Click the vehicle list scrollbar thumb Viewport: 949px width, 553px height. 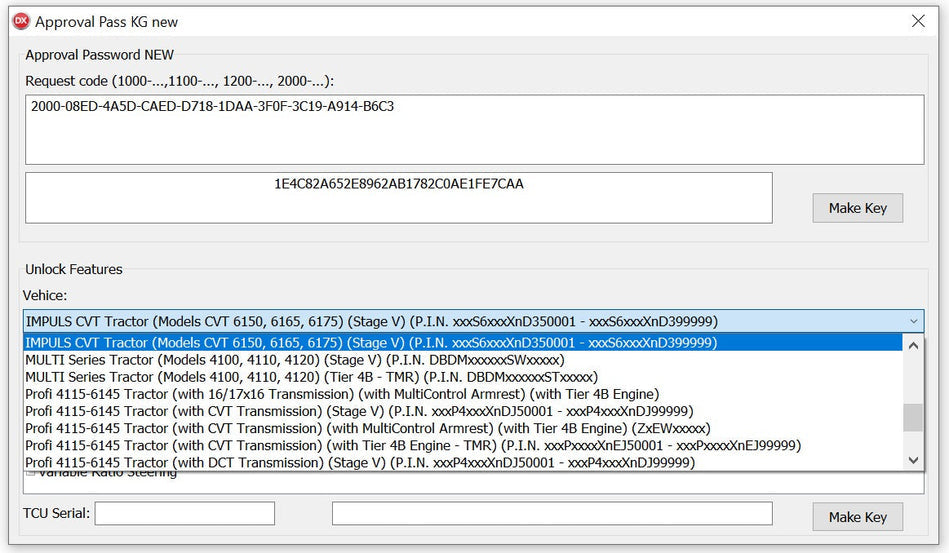pos(912,417)
